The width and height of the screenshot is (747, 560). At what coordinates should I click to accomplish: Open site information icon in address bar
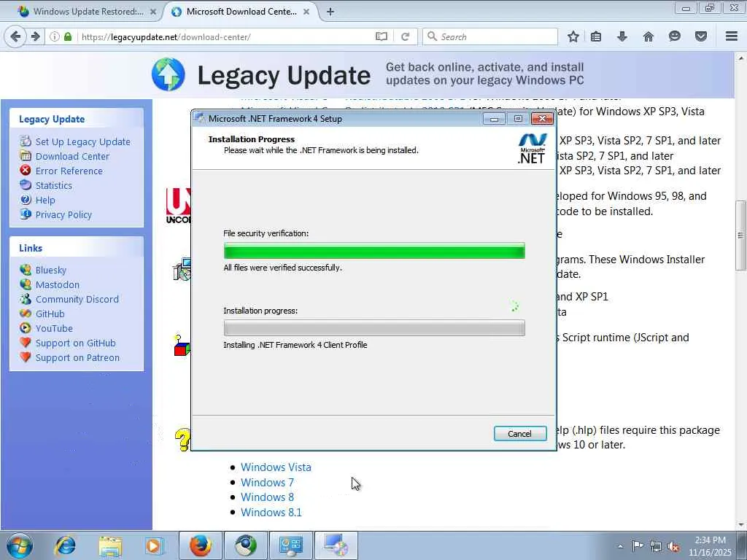coord(55,36)
